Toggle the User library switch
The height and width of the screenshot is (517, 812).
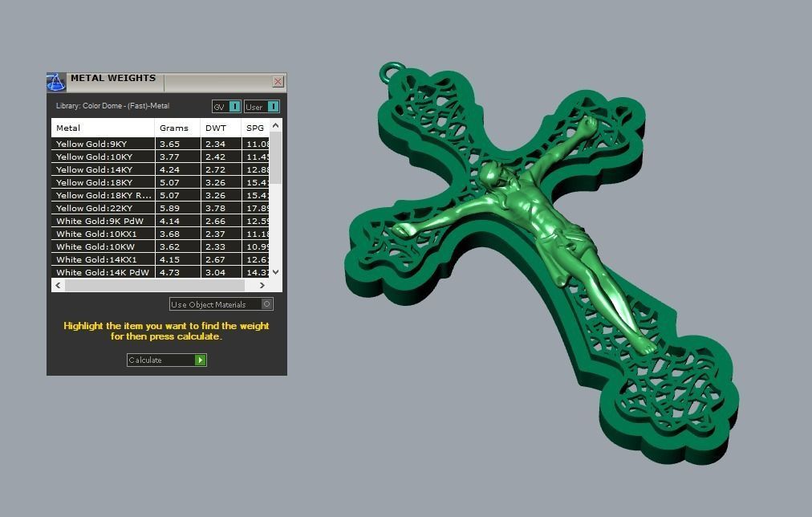(262, 106)
